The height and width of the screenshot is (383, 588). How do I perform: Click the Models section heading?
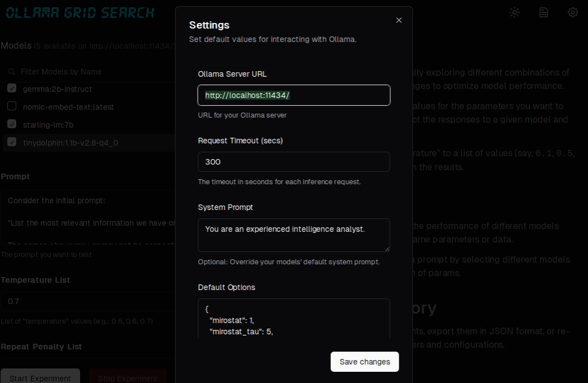coord(16,46)
